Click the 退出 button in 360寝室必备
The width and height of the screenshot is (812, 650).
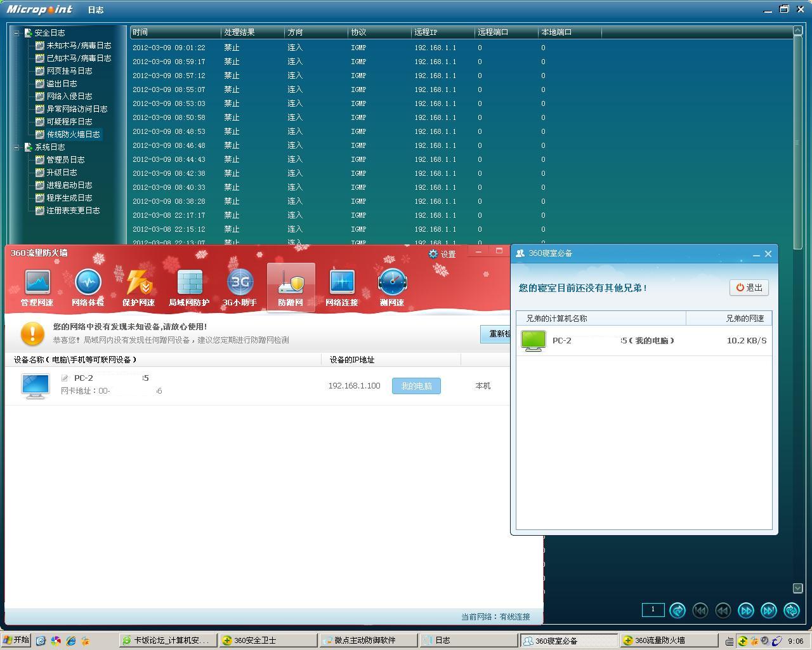[x=749, y=288]
